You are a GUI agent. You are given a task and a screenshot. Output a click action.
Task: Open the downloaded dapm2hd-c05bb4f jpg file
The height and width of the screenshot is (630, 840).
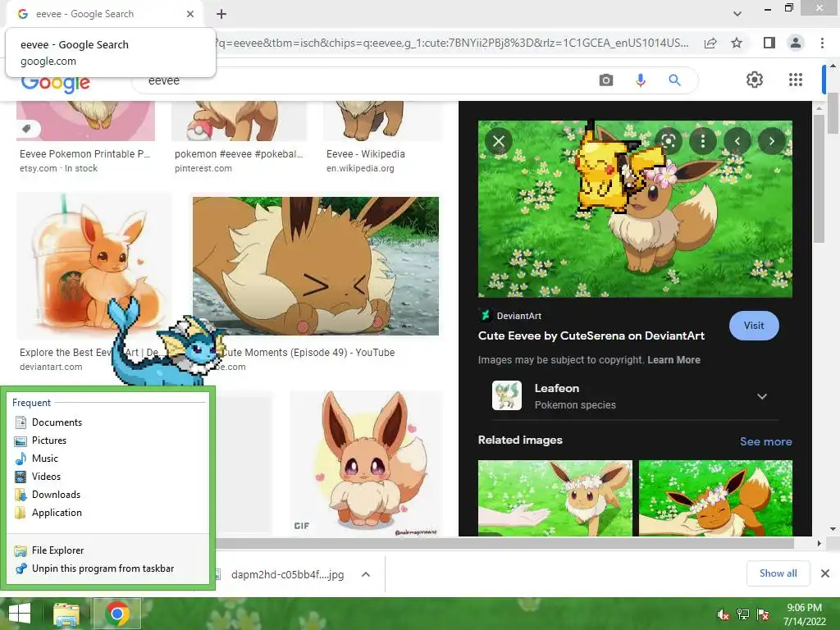[x=287, y=575]
